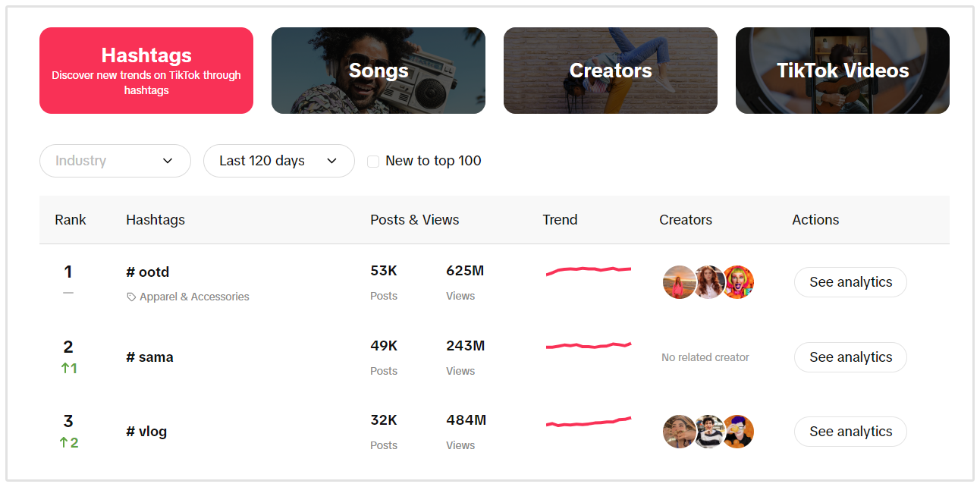980x487 pixels.
Task: Click the tag icon beside Apparel & Accessories
Action: click(130, 297)
